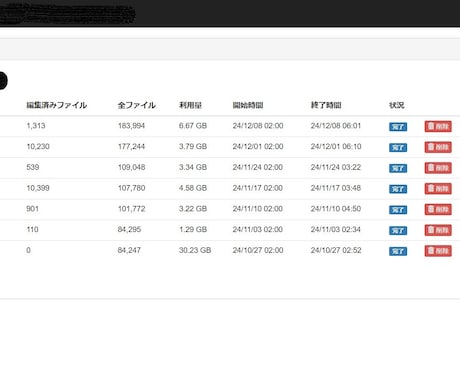The height and width of the screenshot is (380, 460).
Task: Click the 編集済みファイル column header
Action: [x=57, y=105]
